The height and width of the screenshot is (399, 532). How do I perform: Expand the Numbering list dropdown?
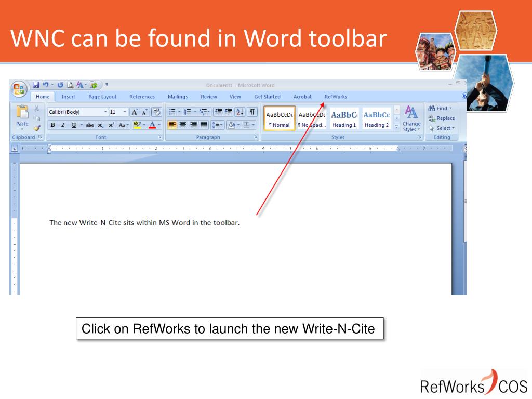point(195,112)
